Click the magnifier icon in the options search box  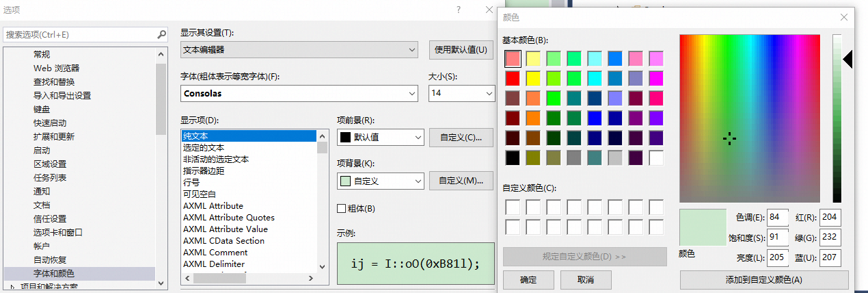click(161, 34)
